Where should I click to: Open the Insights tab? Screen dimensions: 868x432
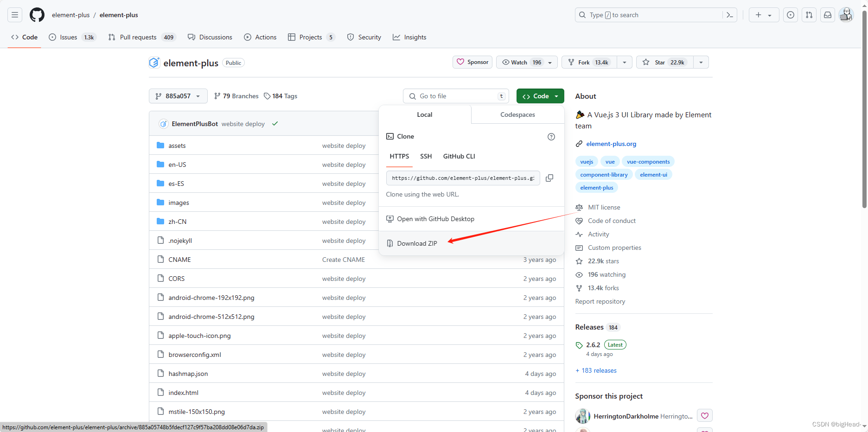pos(409,37)
